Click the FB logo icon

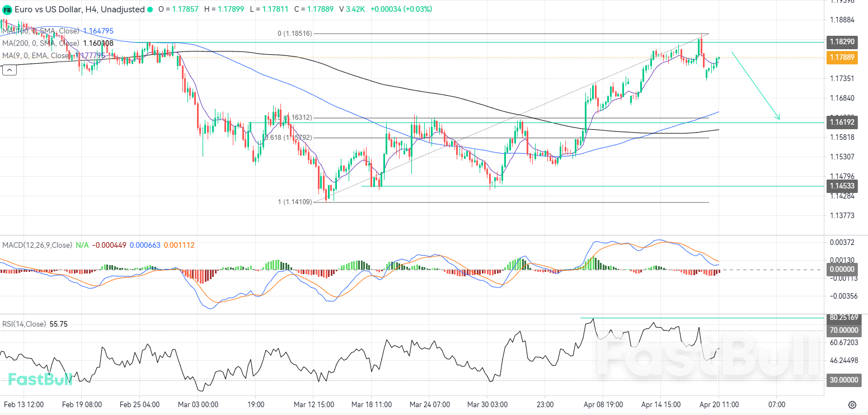[x=8, y=9]
